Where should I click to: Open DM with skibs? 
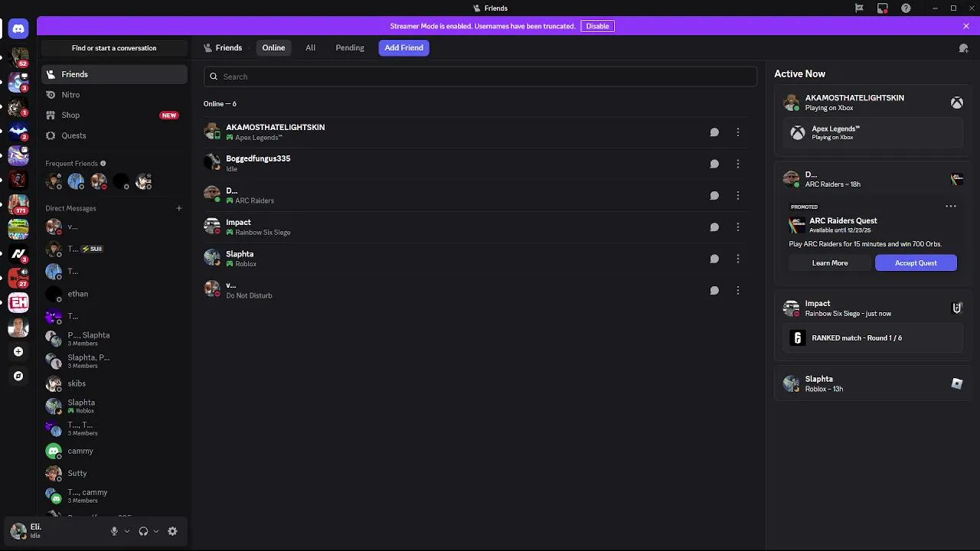[x=114, y=383]
